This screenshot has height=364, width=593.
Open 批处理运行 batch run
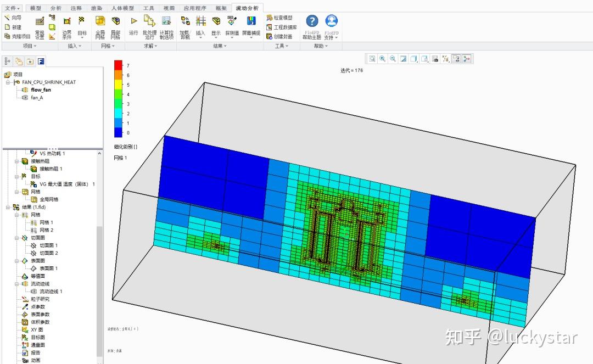149,21
